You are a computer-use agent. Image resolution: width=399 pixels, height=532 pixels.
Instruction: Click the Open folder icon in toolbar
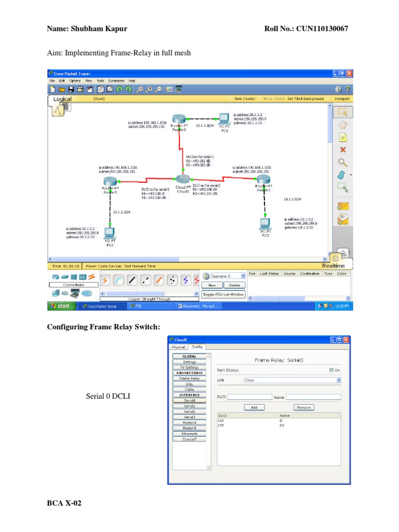[x=62, y=89]
